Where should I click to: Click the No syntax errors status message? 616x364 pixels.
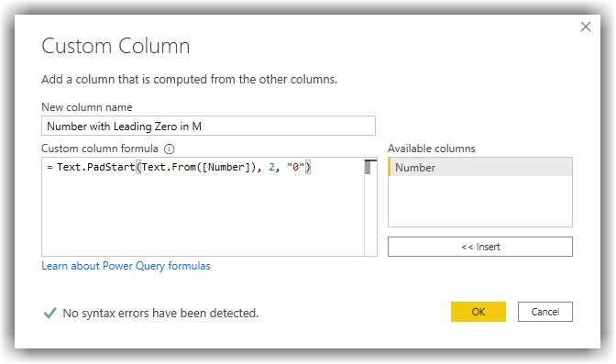pos(160,314)
